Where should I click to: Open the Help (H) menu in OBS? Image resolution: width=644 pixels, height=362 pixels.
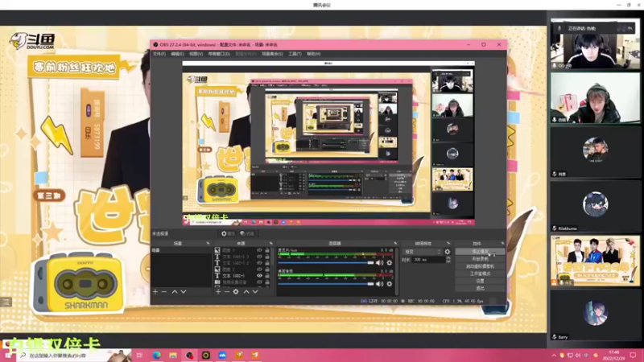314,54
